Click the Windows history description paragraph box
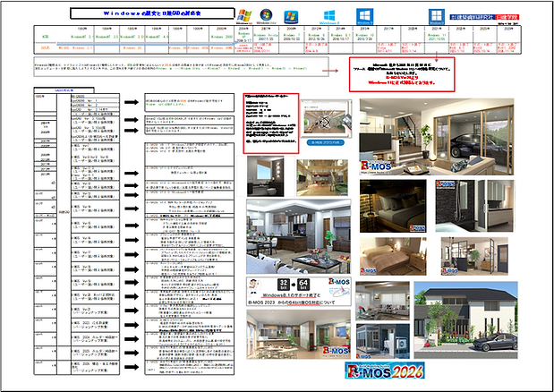Screen dimensions: 554x392 182,67
